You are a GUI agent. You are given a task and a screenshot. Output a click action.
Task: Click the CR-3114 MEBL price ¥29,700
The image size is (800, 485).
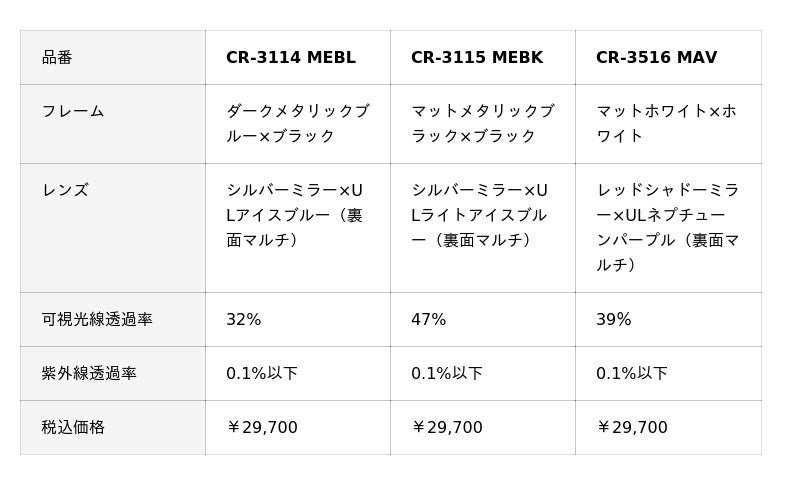tap(262, 428)
